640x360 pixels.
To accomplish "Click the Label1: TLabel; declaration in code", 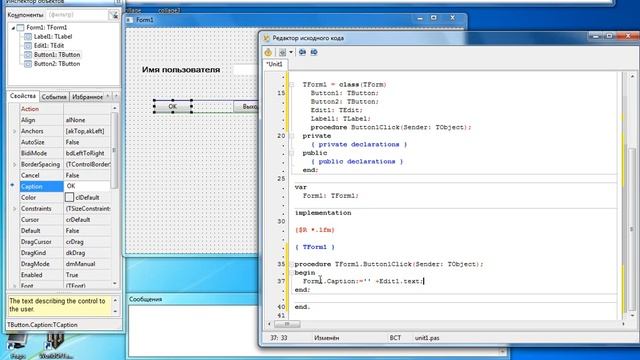I will pyautogui.click(x=341, y=119).
